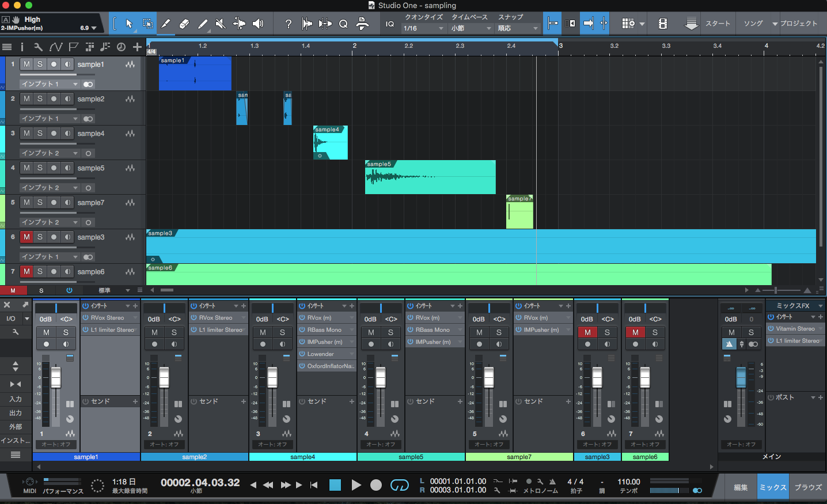Toggle the Autoscroll arrow button
The image size is (827, 504).
click(588, 24)
